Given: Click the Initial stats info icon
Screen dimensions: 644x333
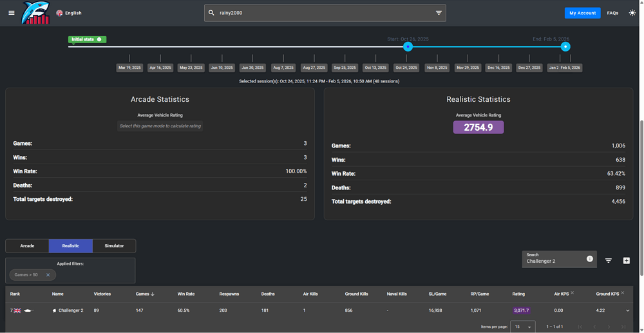Looking at the screenshot, I should click(99, 39).
